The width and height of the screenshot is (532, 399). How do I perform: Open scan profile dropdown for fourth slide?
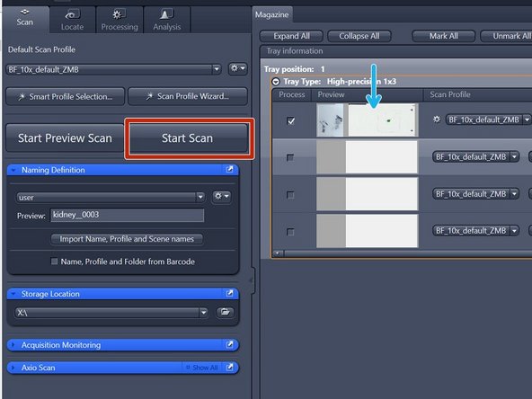click(475, 231)
